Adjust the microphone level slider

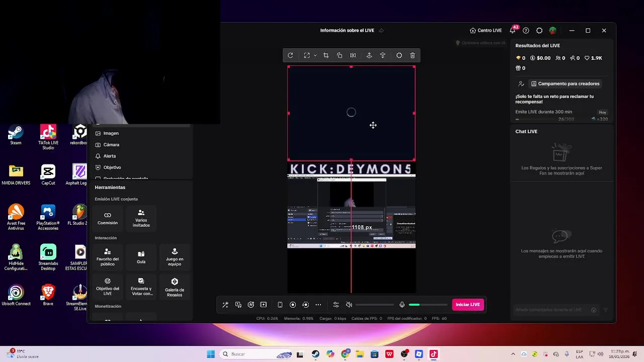pos(428,305)
